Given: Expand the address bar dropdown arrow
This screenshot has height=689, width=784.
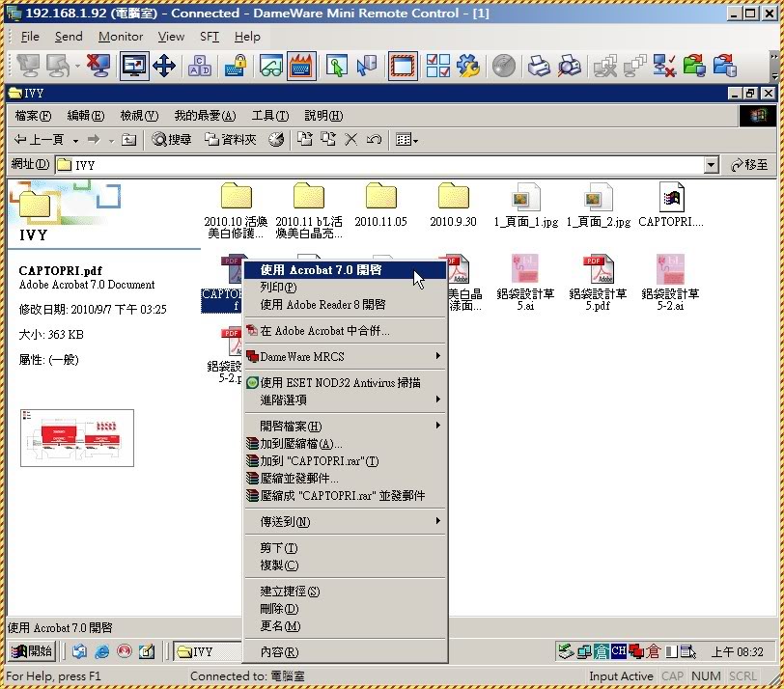Looking at the screenshot, I should pos(711,164).
